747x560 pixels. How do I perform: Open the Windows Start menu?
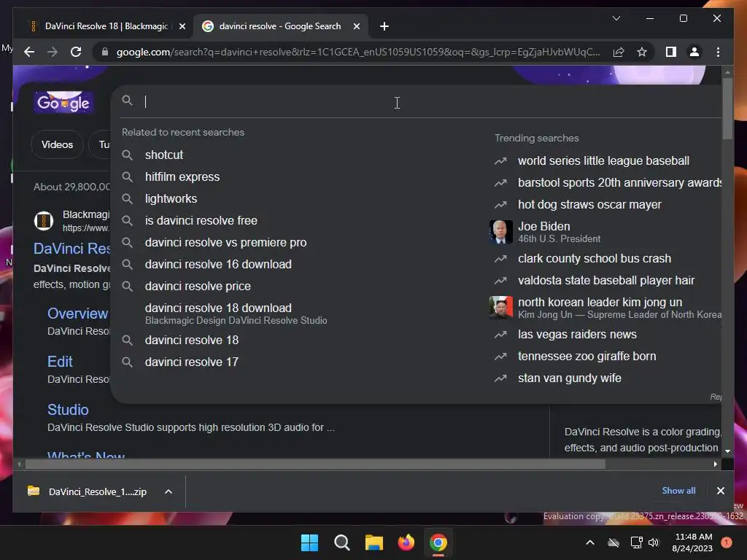[309, 542]
